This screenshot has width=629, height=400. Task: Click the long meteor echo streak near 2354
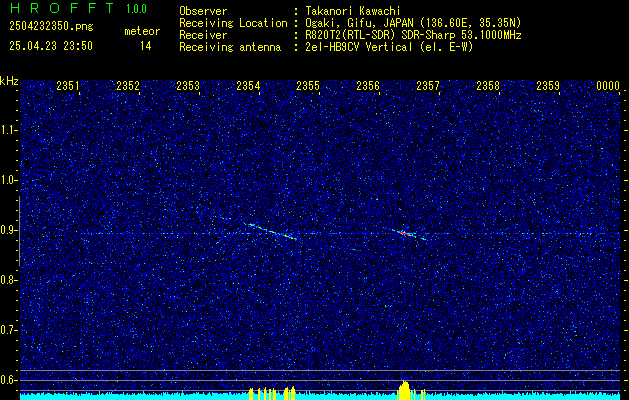(271, 231)
